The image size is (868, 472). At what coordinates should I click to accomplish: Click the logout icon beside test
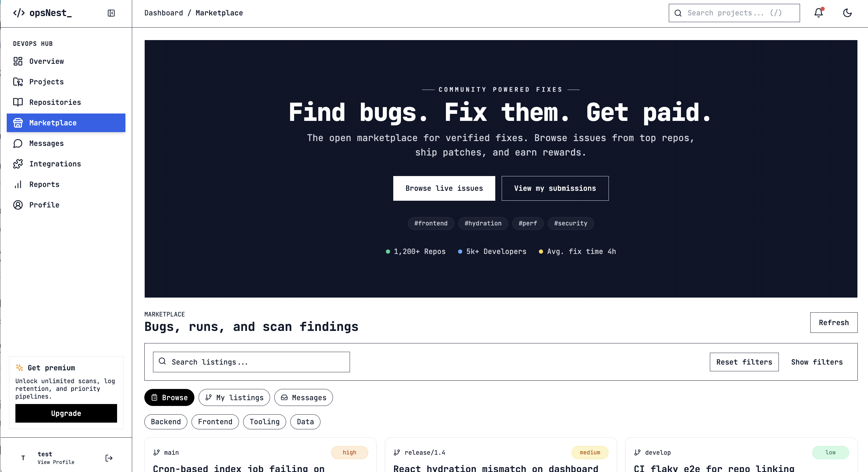[109, 458]
